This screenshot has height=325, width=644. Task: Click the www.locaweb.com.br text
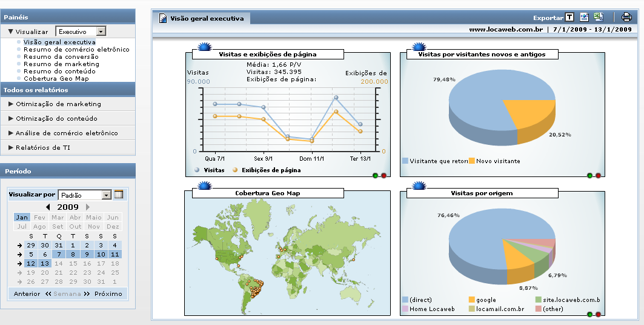pyautogui.click(x=506, y=30)
